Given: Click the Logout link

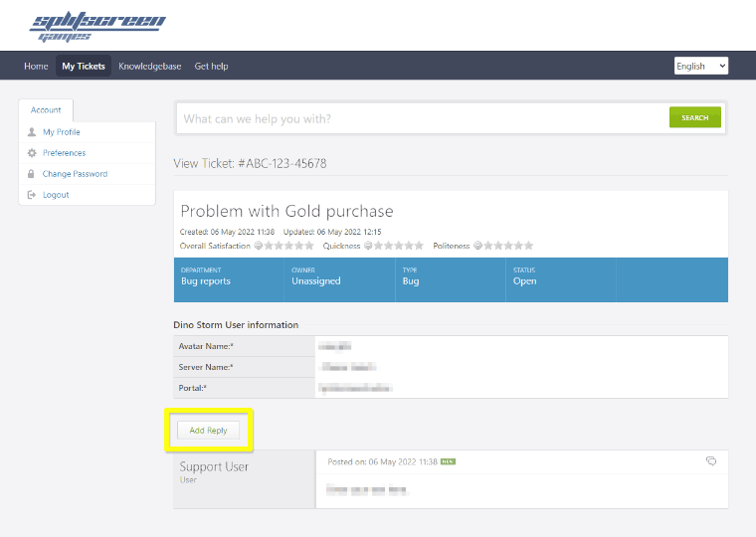Looking at the screenshot, I should click(x=56, y=195).
